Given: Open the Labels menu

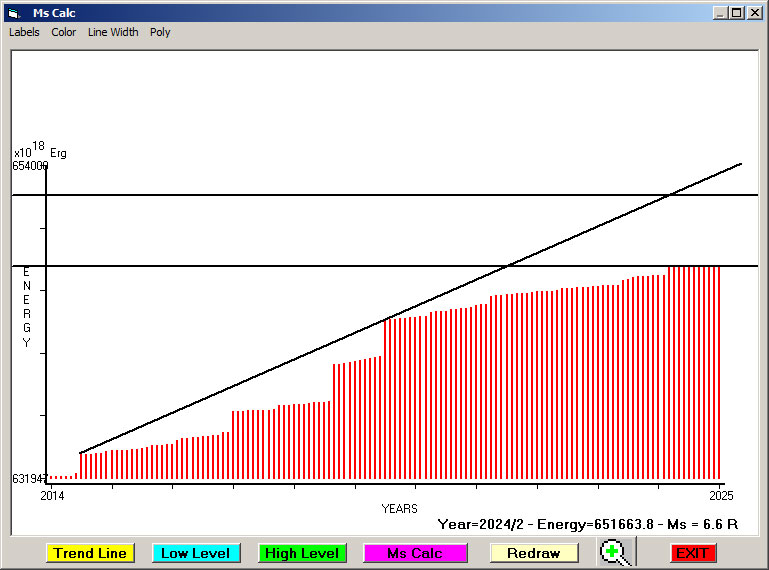Looking at the screenshot, I should tap(24, 32).
